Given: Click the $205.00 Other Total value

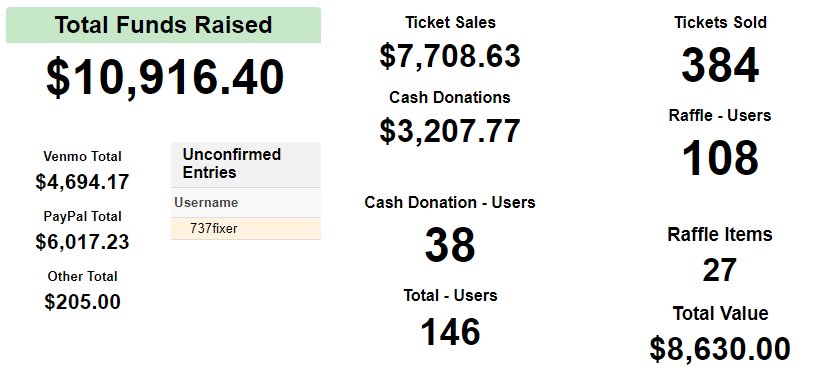Looking at the screenshot, I should pyautogui.click(x=82, y=302).
